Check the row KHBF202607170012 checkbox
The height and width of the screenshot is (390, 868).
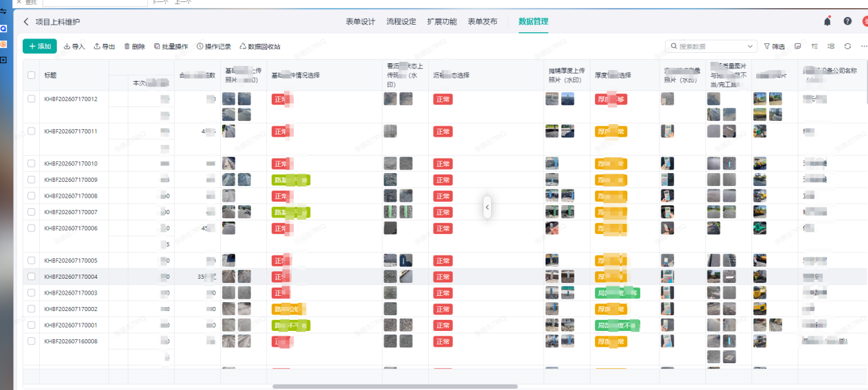point(32,99)
